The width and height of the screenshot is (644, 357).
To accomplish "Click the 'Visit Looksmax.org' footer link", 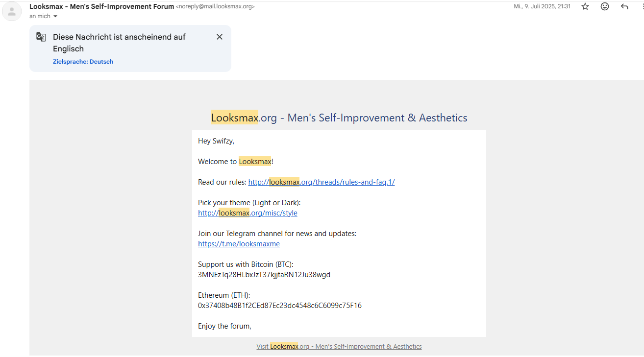I will point(339,346).
